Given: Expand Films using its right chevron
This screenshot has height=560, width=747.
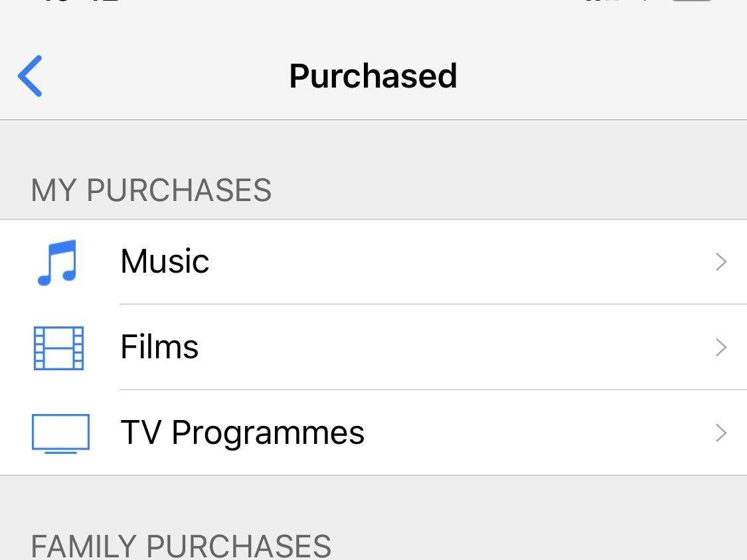Looking at the screenshot, I should (721, 348).
